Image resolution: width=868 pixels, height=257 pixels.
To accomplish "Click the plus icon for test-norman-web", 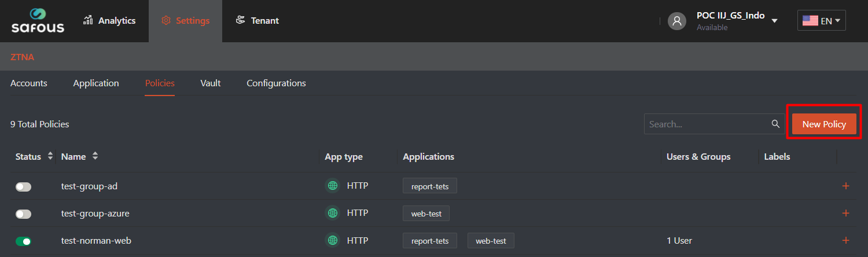I will pyautogui.click(x=845, y=240).
